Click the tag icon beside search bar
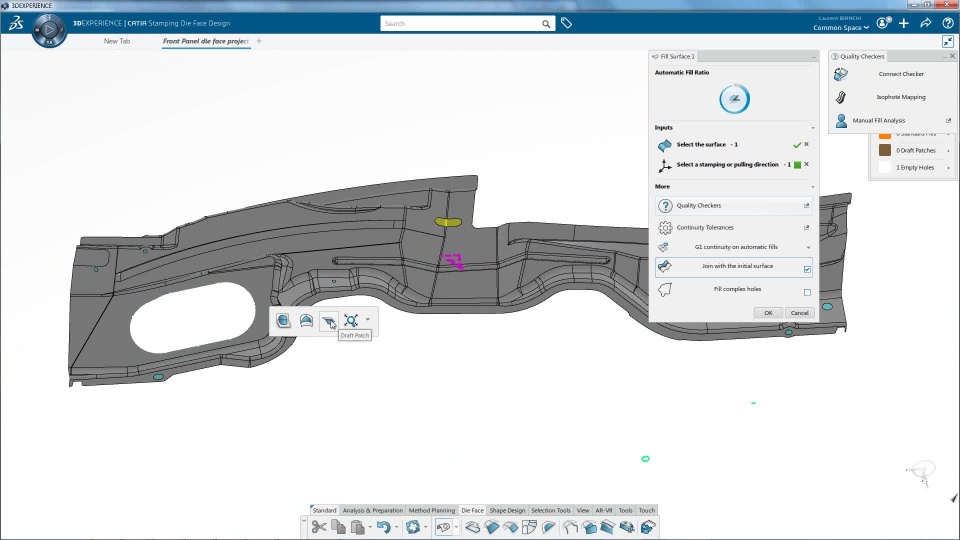The height and width of the screenshot is (540, 960). pos(566,23)
